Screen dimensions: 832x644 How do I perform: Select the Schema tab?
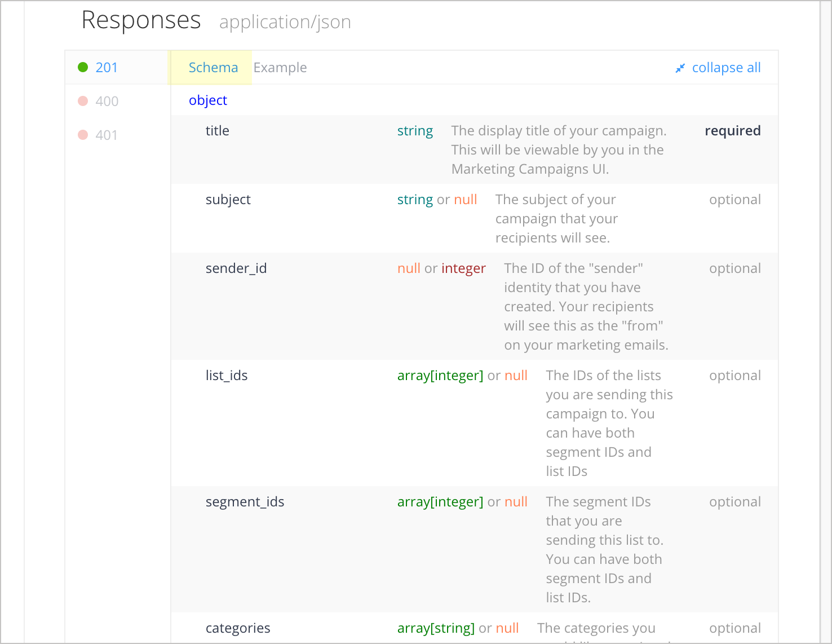[213, 67]
